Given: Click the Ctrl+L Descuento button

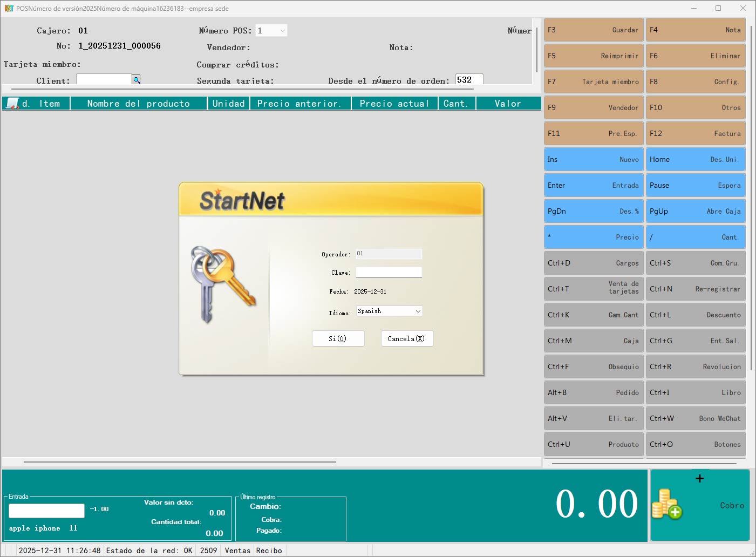Looking at the screenshot, I should click(x=695, y=315).
